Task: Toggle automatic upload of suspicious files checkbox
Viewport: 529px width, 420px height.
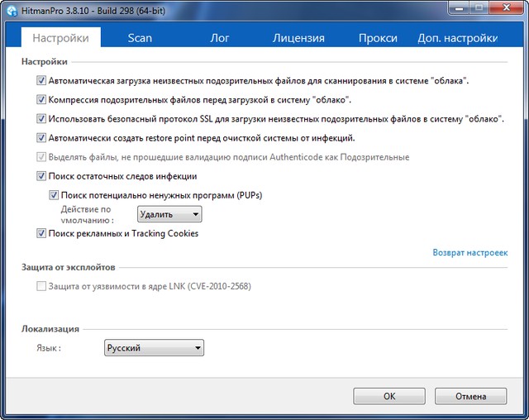Action: pyautogui.click(x=41, y=81)
